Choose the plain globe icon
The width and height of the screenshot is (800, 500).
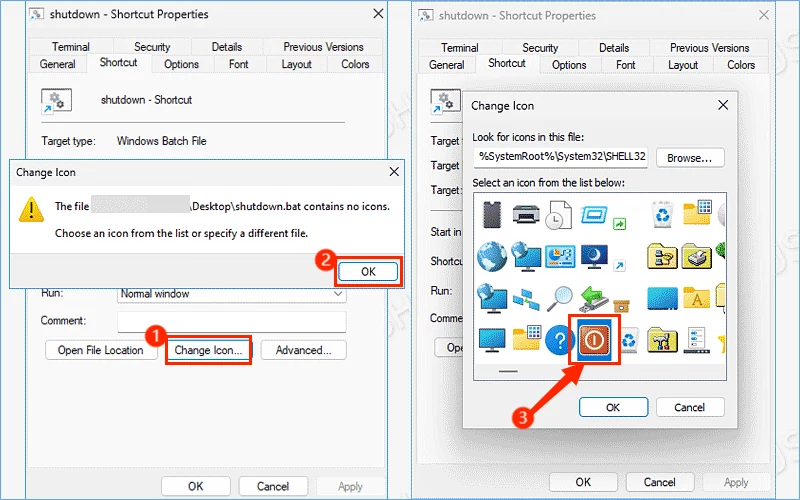point(492,256)
